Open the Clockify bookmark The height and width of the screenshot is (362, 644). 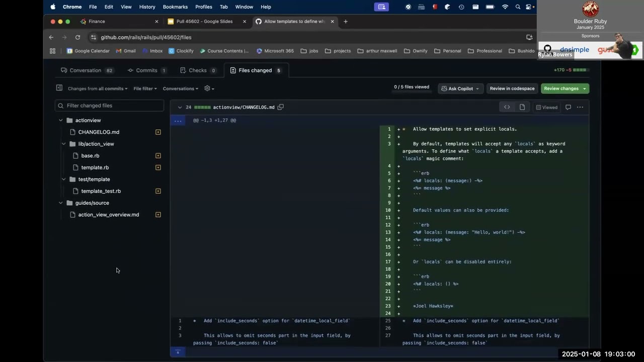pyautogui.click(x=181, y=51)
